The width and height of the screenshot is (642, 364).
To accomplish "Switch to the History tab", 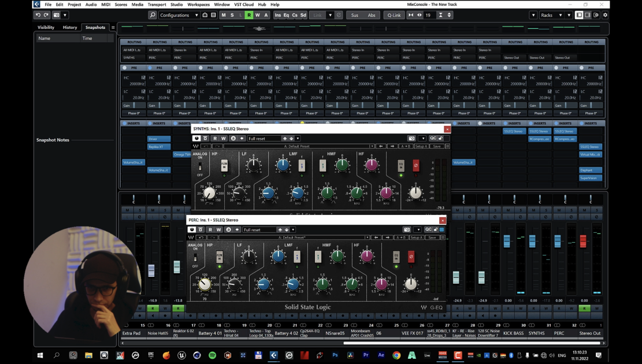I will 69,27.
